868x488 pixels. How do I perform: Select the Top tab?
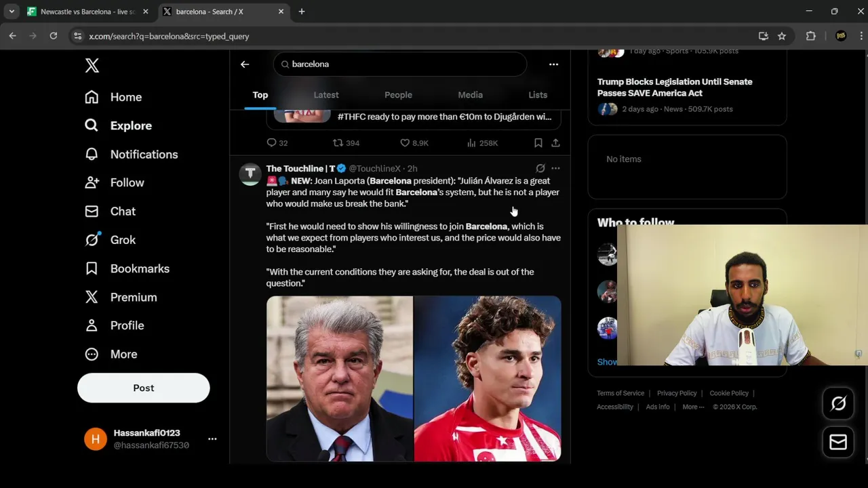[260, 95]
